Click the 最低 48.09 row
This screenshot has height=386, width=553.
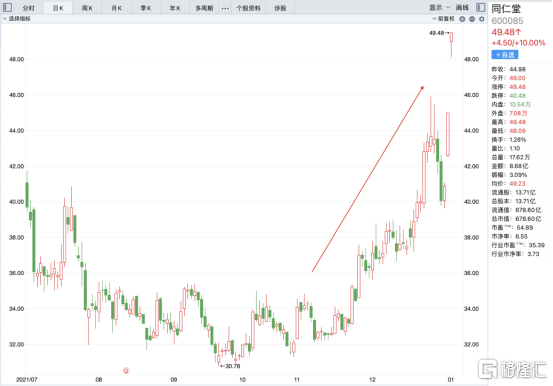pyautogui.click(x=509, y=131)
